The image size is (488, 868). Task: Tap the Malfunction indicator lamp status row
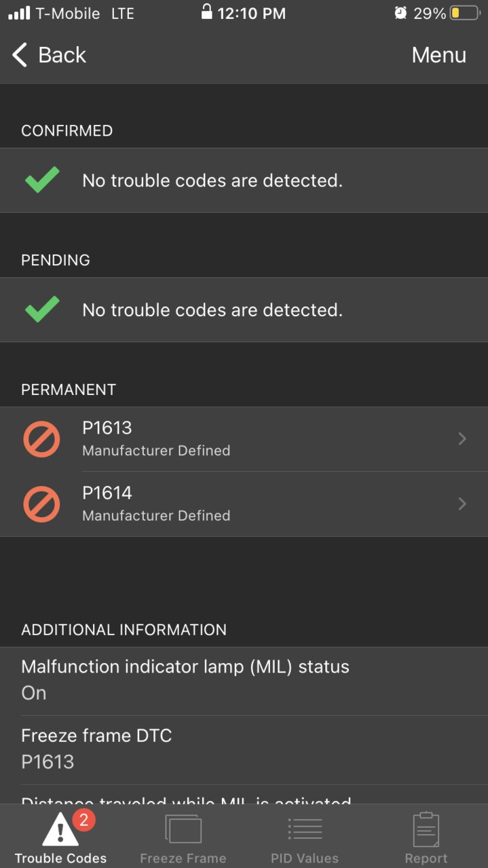244,681
